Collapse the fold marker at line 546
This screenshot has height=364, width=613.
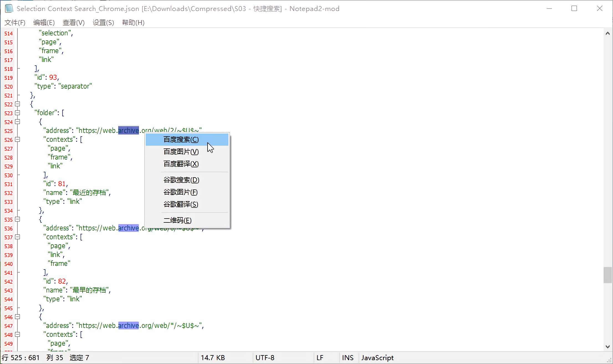tap(17, 317)
